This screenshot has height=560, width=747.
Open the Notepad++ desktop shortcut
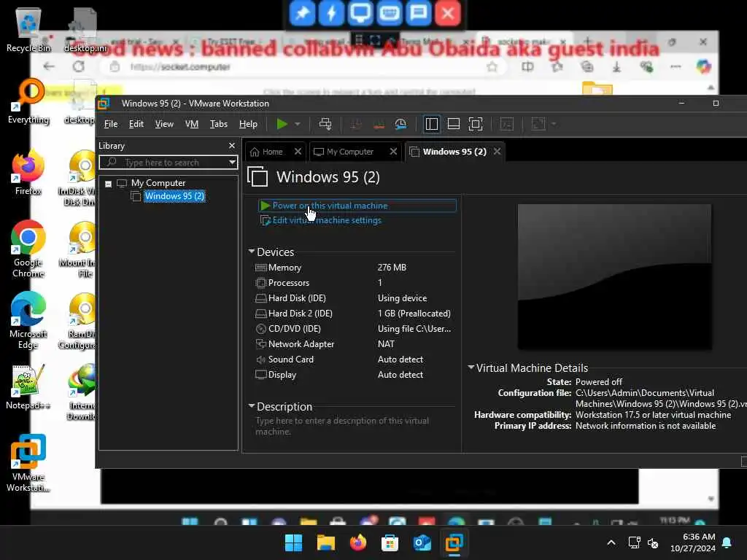(28, 387)
